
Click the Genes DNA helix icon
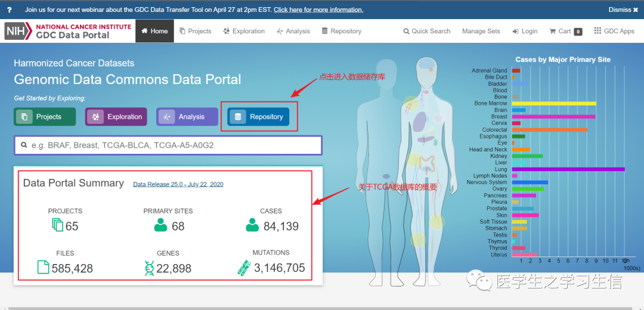click(149, 268)
